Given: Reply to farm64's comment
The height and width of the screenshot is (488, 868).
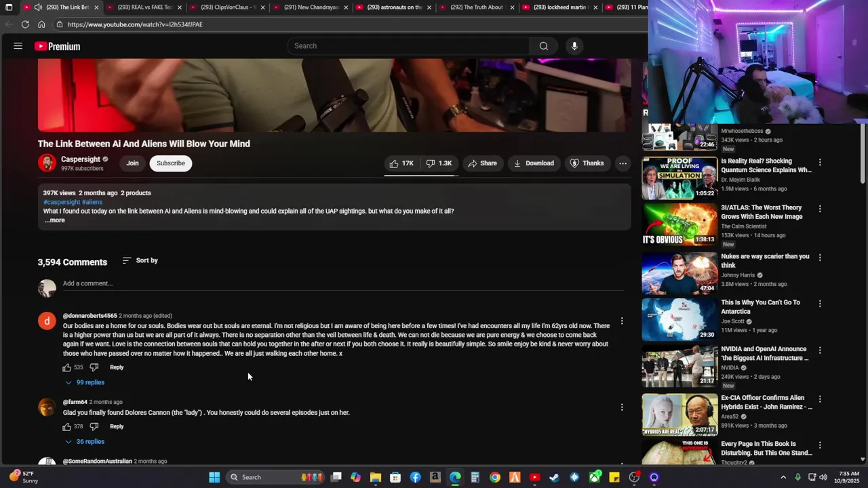Looking at the screenshot, I should pos(117,426).
